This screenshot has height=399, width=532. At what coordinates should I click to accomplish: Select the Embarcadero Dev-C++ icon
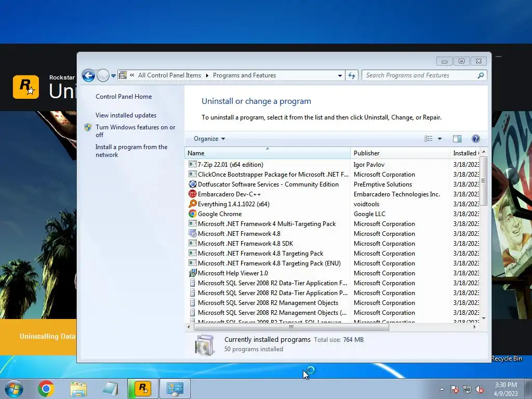pyautogui.click(x=192, y=194)
